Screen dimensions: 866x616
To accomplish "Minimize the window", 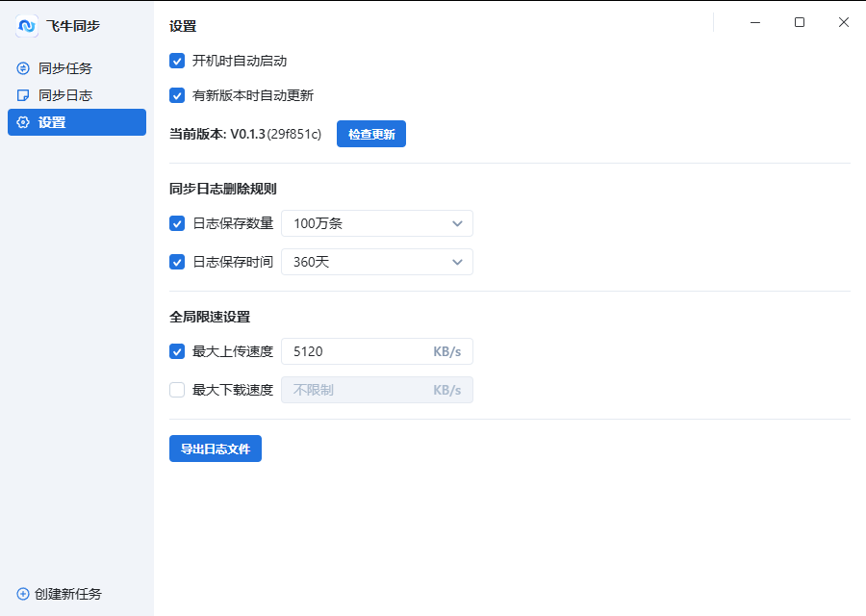I will 755,22.
